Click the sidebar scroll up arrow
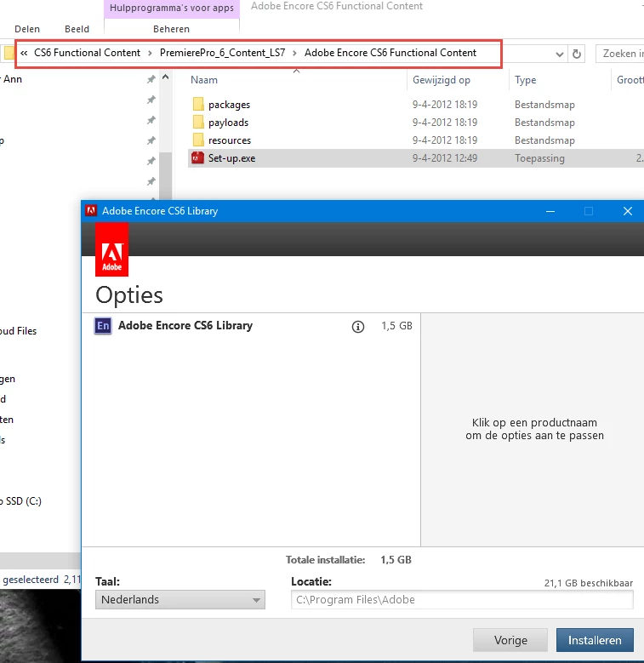Image resolution: width=644 pixels, height=663 pixels. 166,77
